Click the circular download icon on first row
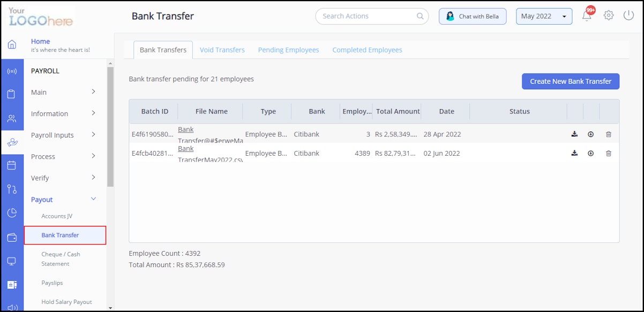Image resolution: width=644 pixels, height=312 pixels. click(591, 134)
